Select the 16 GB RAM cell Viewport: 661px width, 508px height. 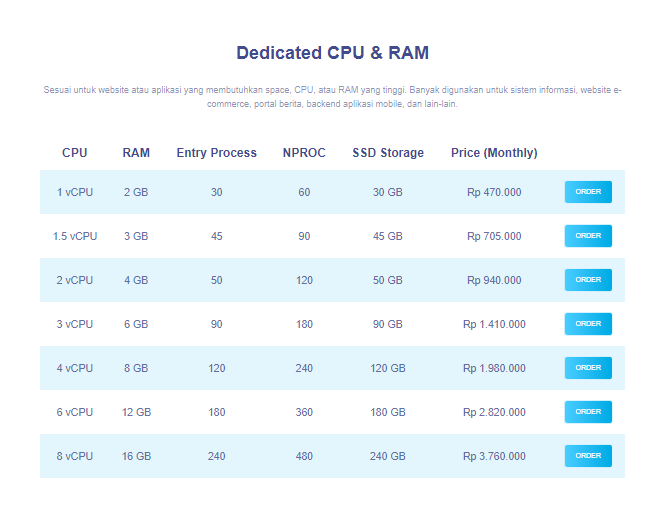136,456
